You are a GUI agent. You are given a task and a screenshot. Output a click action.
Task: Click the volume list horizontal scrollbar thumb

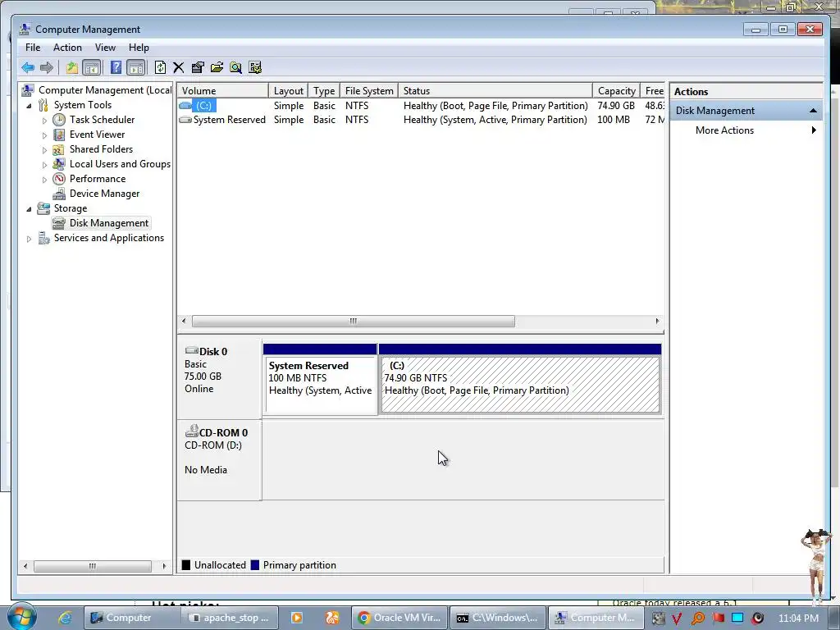[353, 321]
